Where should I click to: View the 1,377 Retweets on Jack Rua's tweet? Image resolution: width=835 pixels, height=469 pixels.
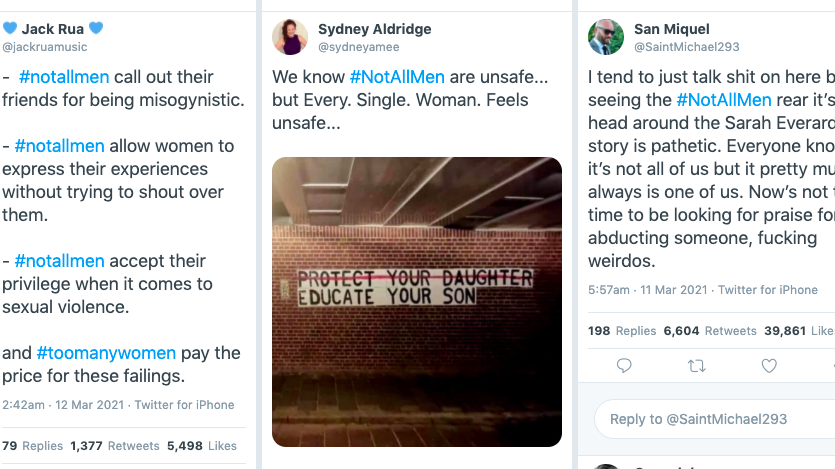pos(114,446)
